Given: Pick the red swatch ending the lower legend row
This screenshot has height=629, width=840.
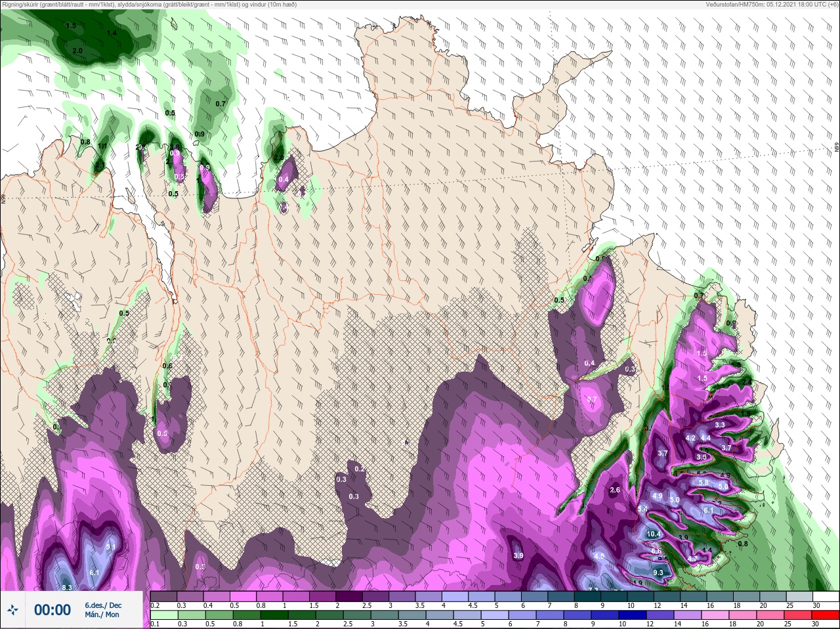Looking at the screenshot, I should pos(826,615).
